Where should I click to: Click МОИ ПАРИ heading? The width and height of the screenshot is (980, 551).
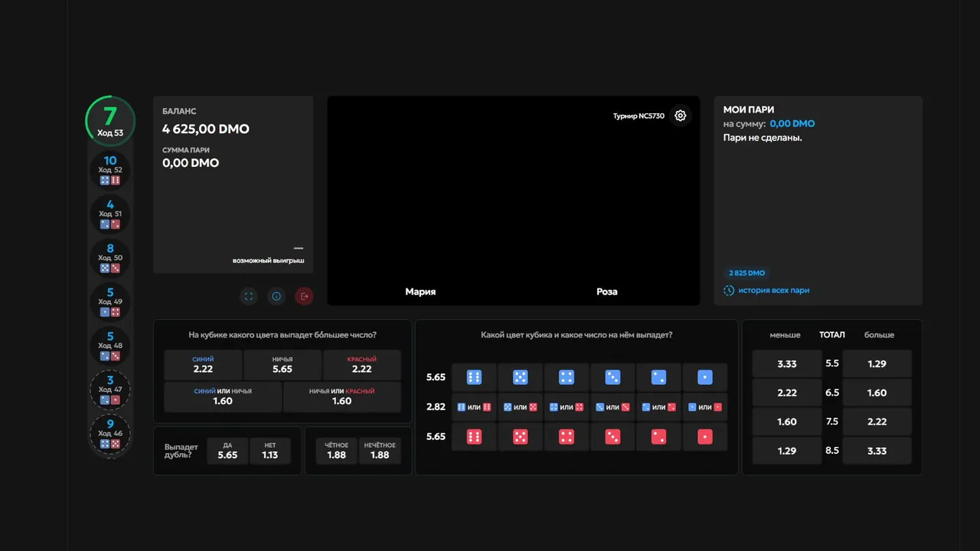(749, 110)
